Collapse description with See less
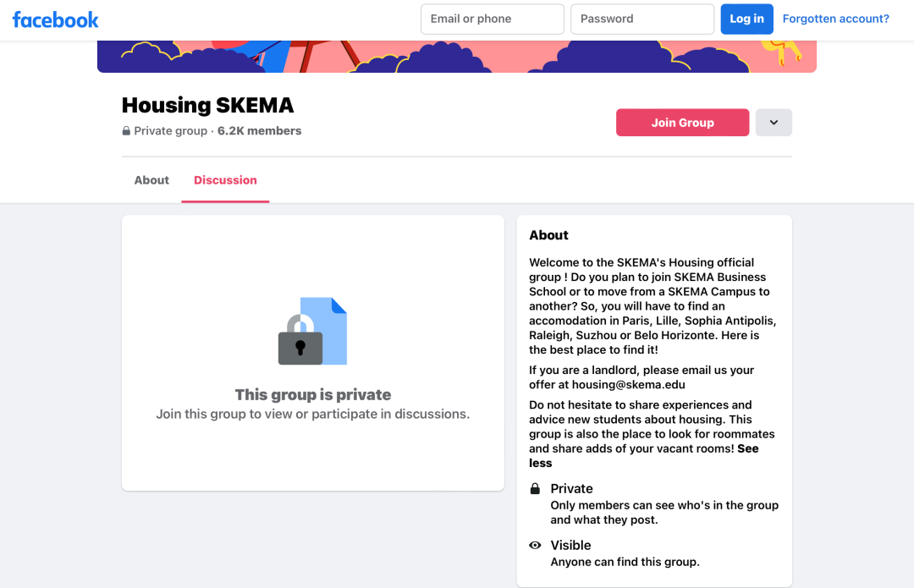 [643, 456]
